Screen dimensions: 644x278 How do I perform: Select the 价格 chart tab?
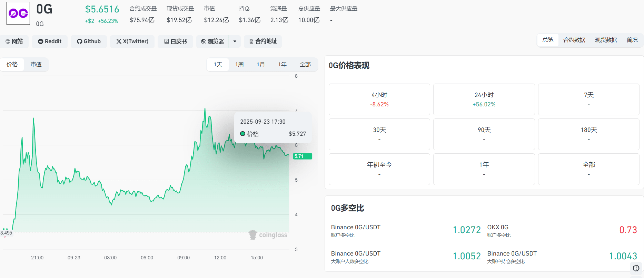(12, 65)
